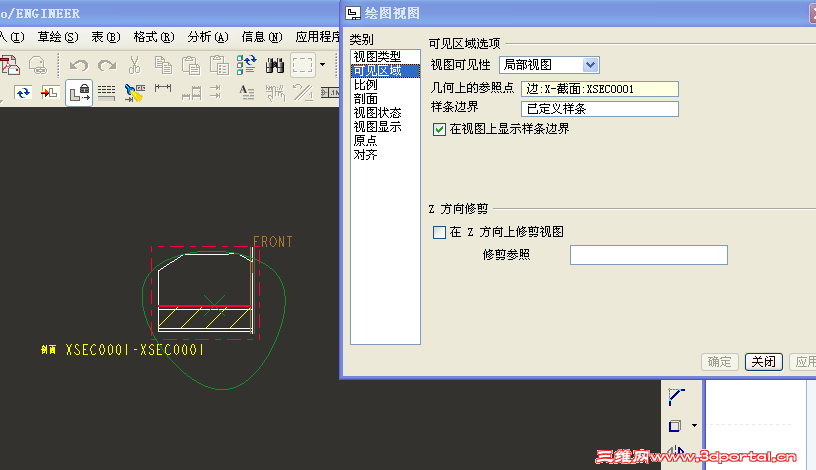Select 视图类型 in the category list
816x470 pixels.
pos(385,56)
